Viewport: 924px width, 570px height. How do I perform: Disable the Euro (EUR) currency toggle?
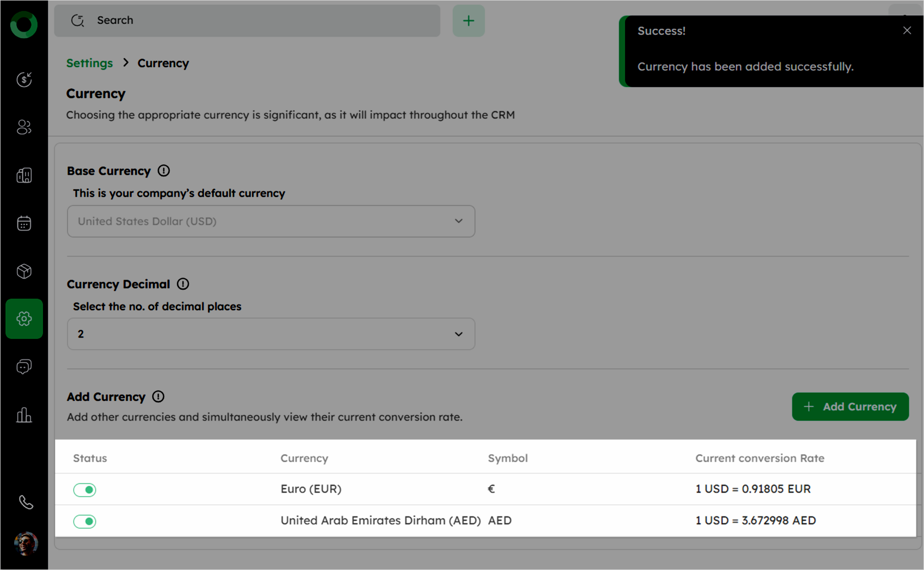pos(85,490)
